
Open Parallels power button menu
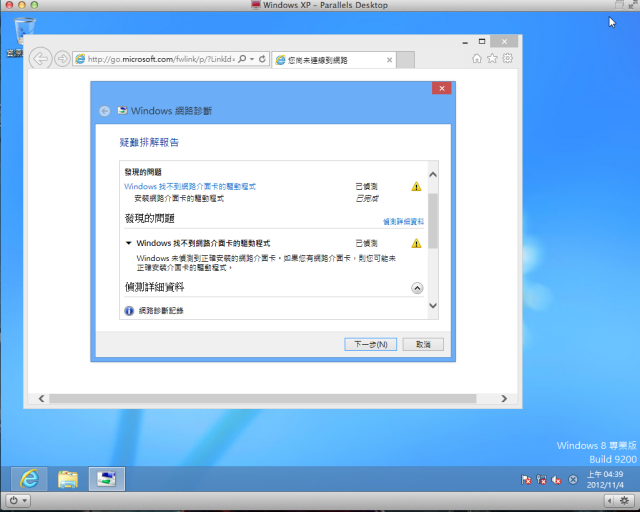(x=18, y=501)
